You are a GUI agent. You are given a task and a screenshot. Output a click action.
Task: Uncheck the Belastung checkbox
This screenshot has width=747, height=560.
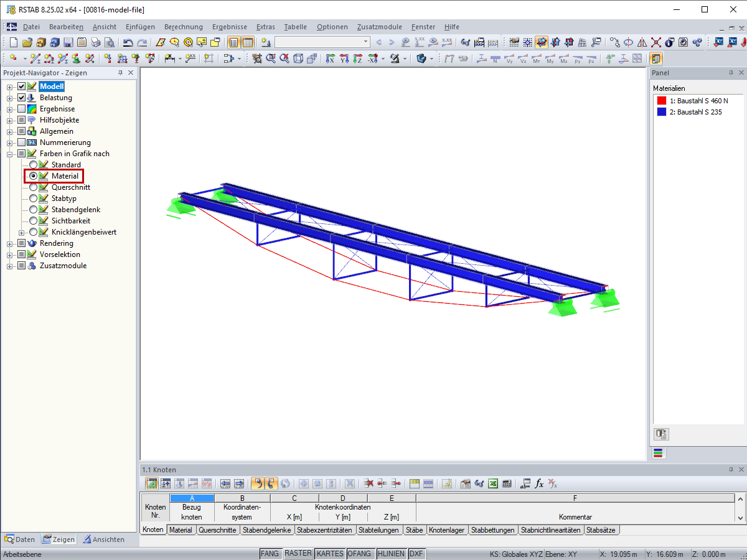pos(21,98)
